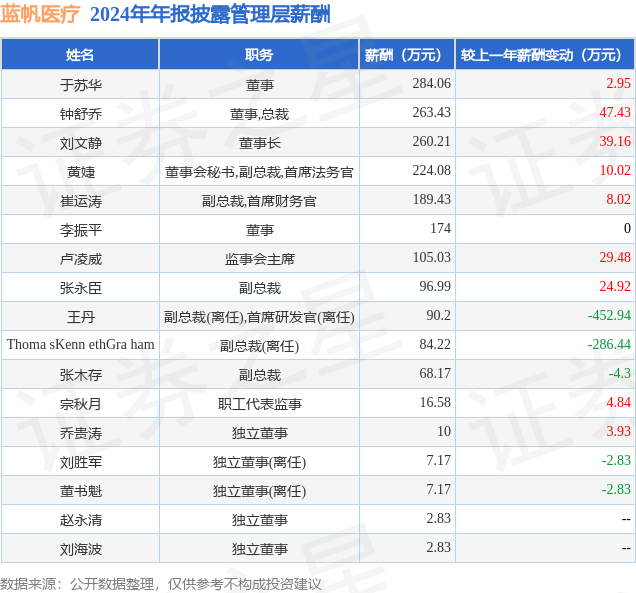Click the name cell 崔运涛
The height and width of the screenshot is (593, 636).
coord(81,201)
